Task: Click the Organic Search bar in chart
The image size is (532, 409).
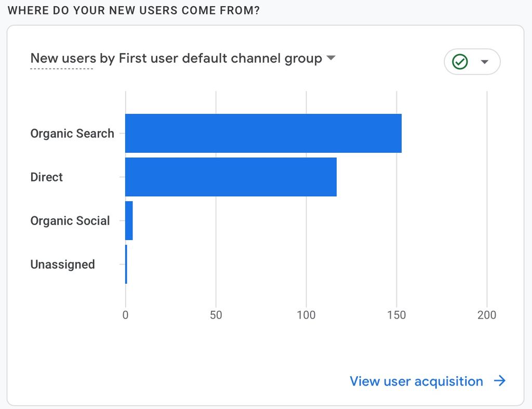Action: coord(263,133)
